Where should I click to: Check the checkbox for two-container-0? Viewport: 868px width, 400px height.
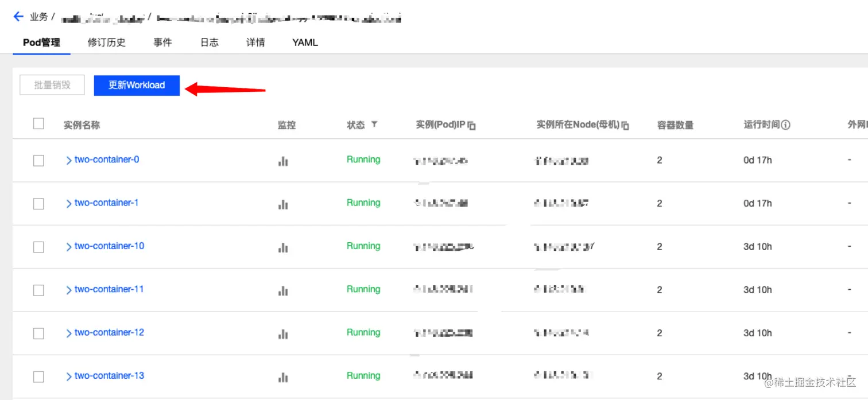[x=38, y=161]
